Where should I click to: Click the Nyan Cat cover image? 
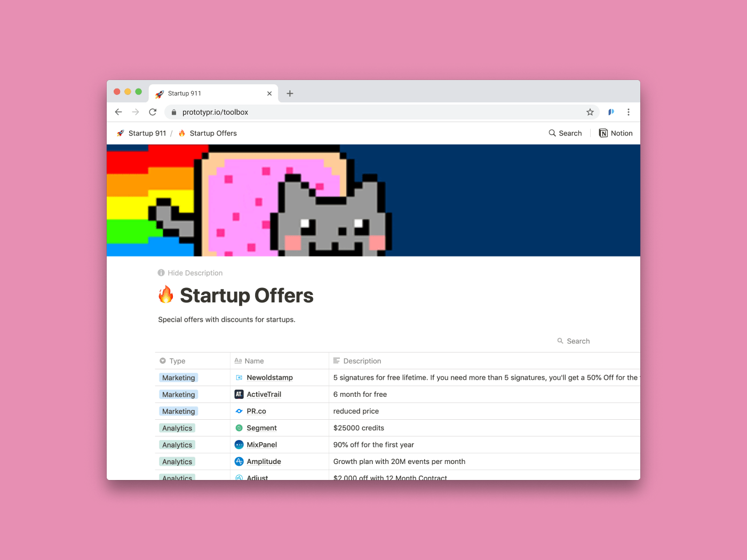pyautogui.click(x=373, y=201)
